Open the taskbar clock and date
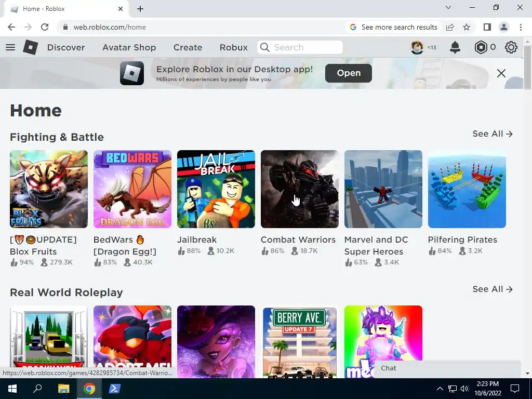The width and height of the screenshot is (532, 399). 487,389
